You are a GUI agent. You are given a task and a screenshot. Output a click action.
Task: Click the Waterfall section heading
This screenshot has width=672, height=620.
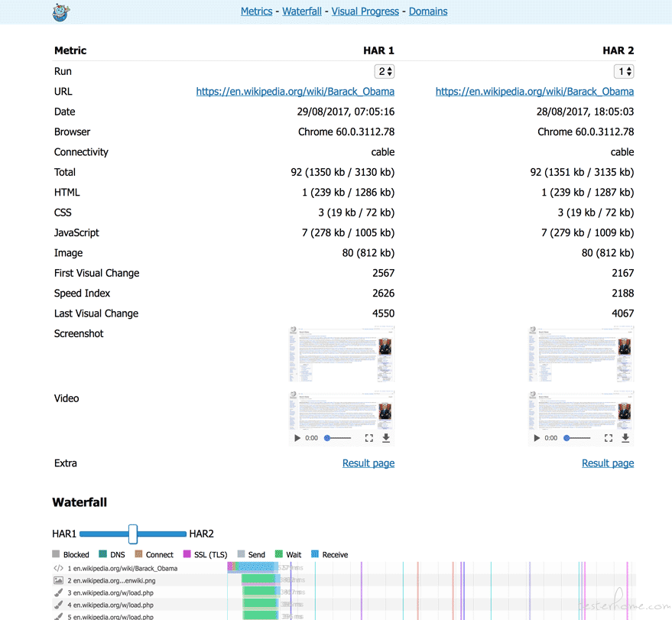coord(80,502)
